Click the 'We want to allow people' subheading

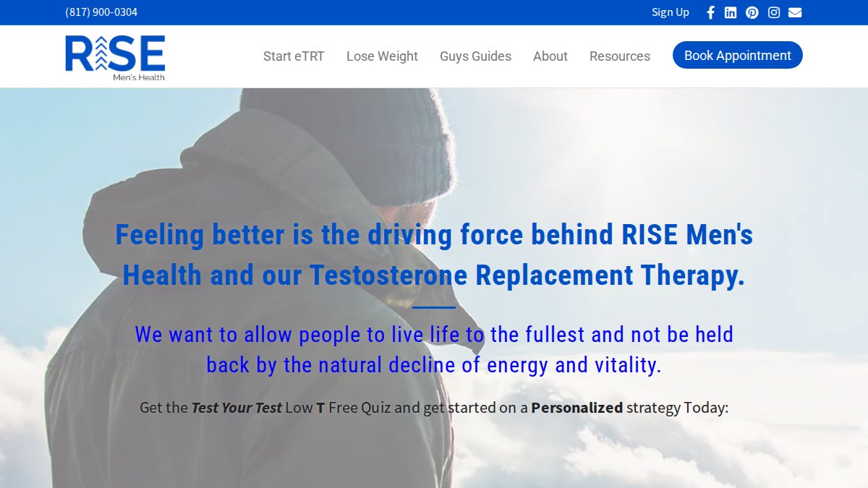pyautogui.click(x=434, y=349)
